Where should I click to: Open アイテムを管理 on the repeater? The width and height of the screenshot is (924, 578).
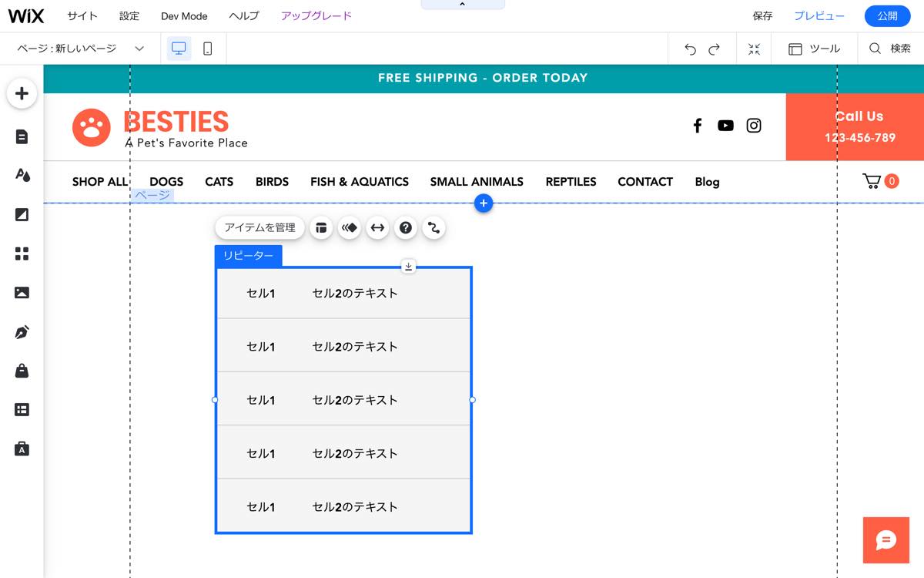pyautogui.click(x=259, y=227)
